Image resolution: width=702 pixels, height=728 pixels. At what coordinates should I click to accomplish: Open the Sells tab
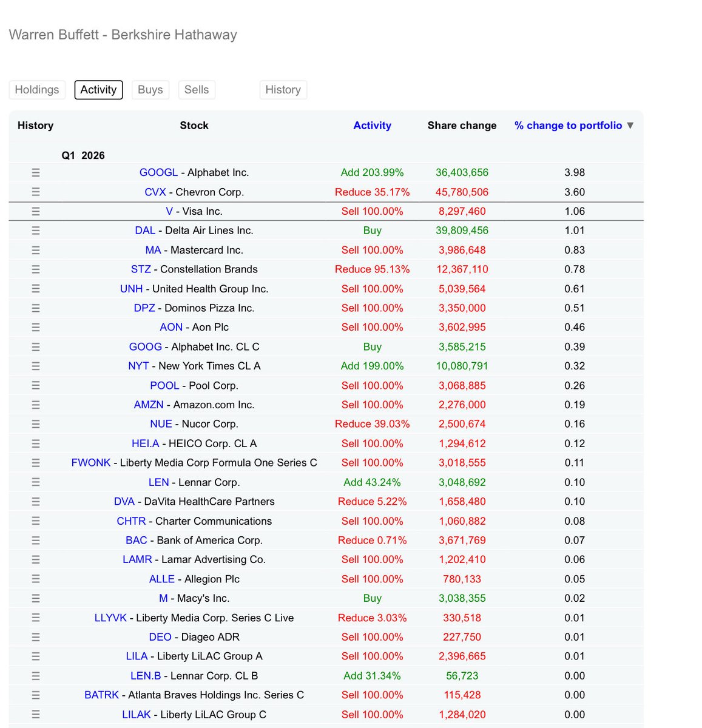(197, 90)
